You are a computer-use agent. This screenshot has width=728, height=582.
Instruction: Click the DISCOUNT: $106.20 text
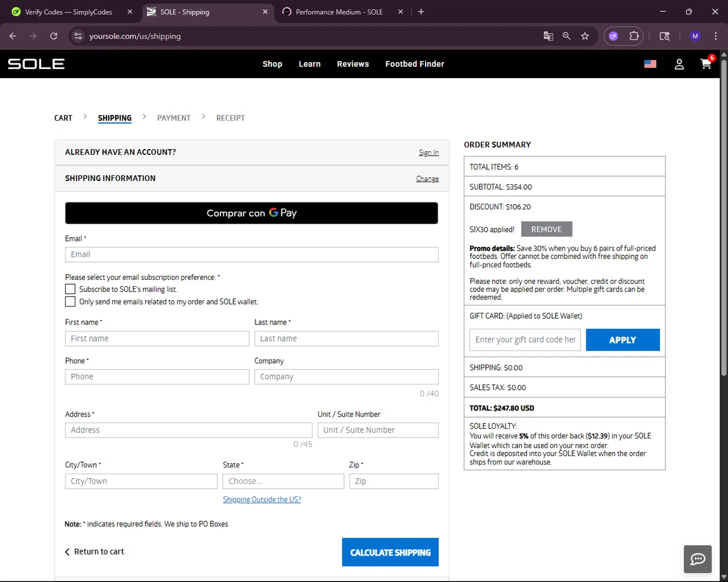coord(500,207)
